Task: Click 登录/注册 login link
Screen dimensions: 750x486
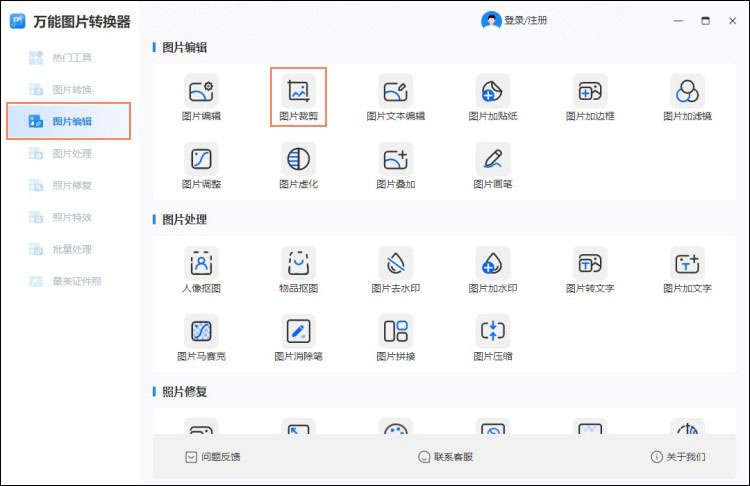Action: click(x=526, y=21)
